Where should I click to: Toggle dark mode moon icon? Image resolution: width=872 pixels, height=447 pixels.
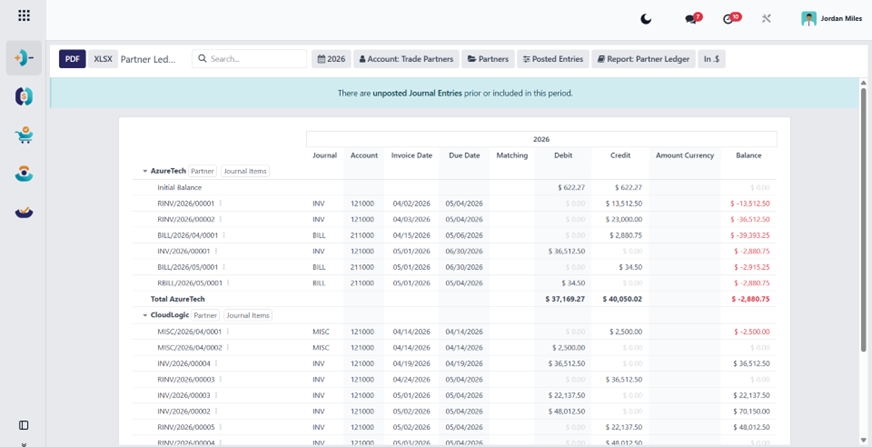pos(646,19)
